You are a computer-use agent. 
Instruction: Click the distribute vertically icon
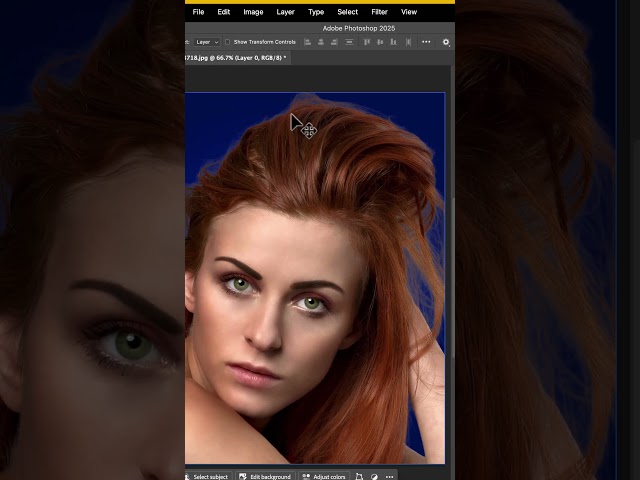pos(349,42)
